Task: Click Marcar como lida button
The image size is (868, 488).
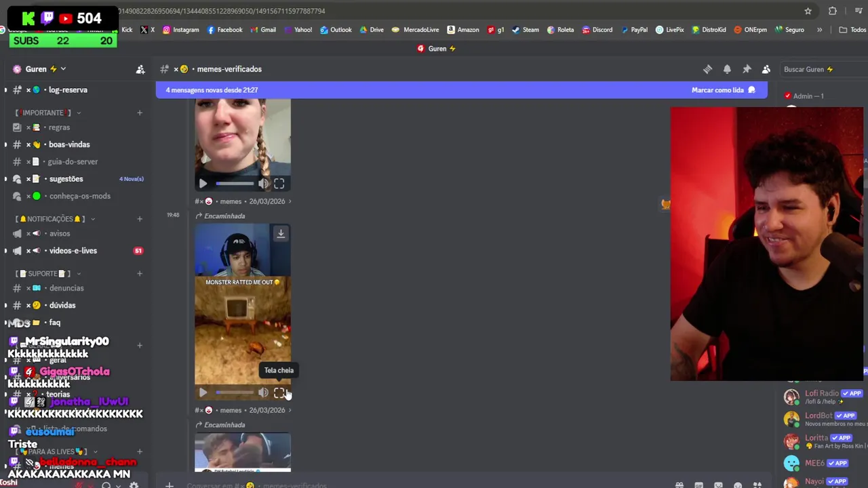Action: click(x=723, y=90)
